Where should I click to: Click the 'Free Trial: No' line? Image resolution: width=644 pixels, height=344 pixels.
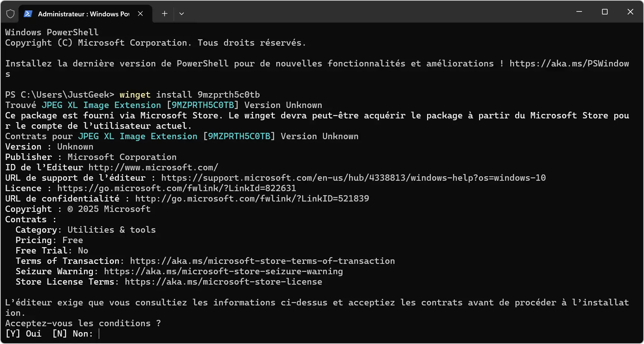52,250
